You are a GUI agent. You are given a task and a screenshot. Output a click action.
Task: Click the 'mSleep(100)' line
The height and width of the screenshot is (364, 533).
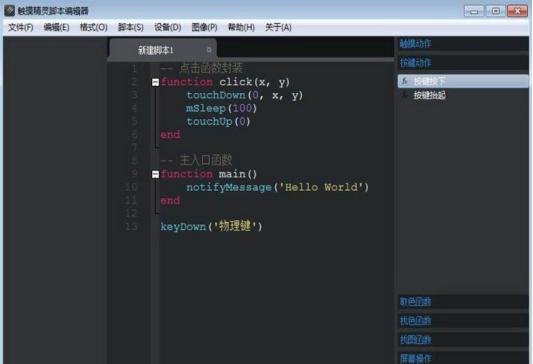point(221,108)
